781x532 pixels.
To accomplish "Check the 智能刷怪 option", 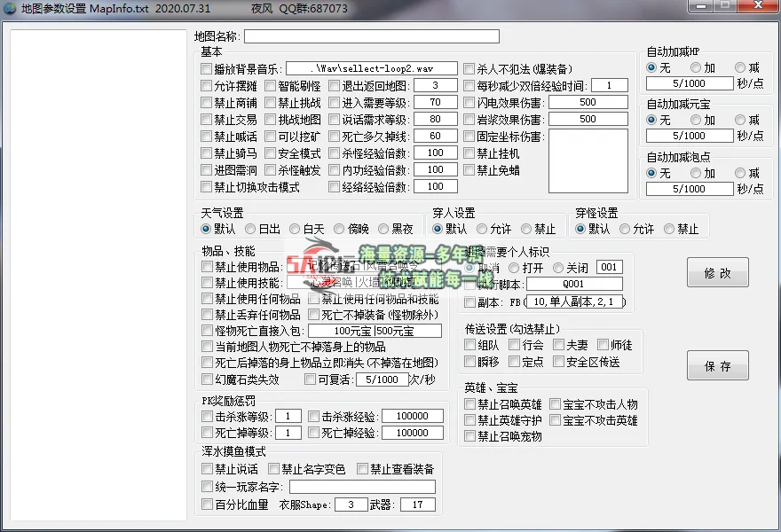I will [270, 86].
